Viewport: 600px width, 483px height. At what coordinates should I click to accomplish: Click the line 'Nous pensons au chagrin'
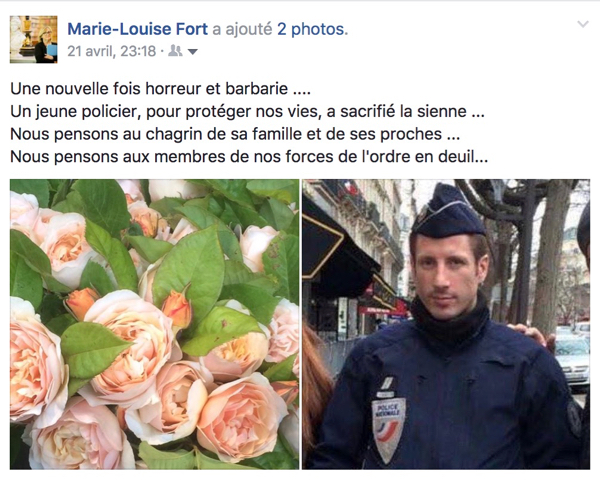coord(235,134)
